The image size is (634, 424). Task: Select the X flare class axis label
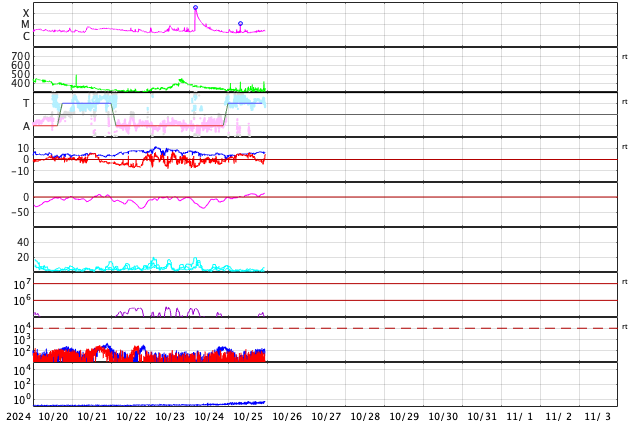coord(26,13)
